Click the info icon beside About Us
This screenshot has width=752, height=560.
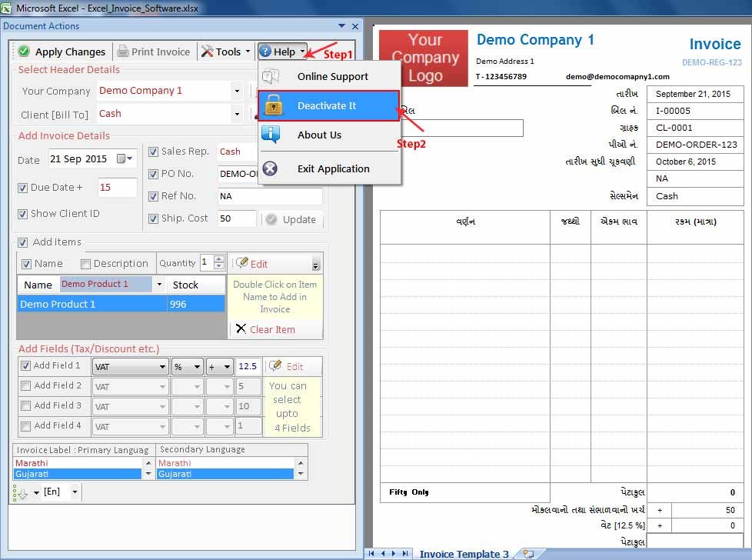[x=271, y=135]
